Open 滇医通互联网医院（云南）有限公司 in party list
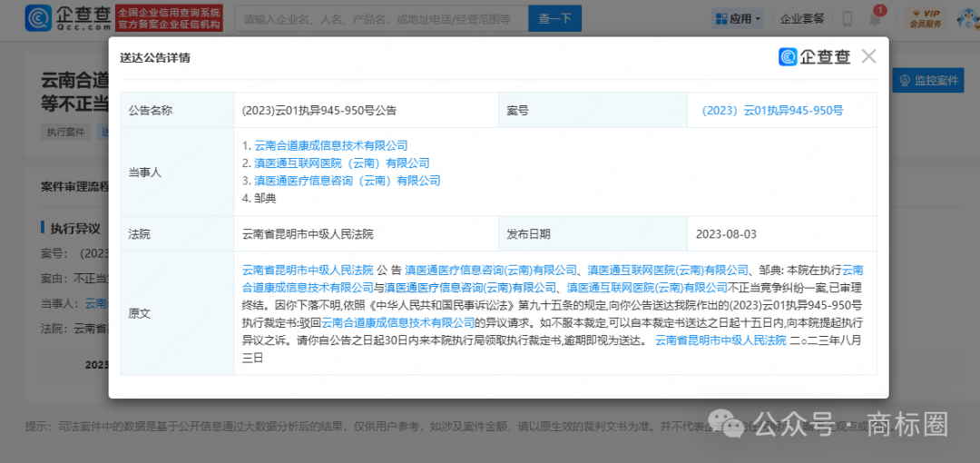This screenshot has width=980, height=463. tap(342, 163)
